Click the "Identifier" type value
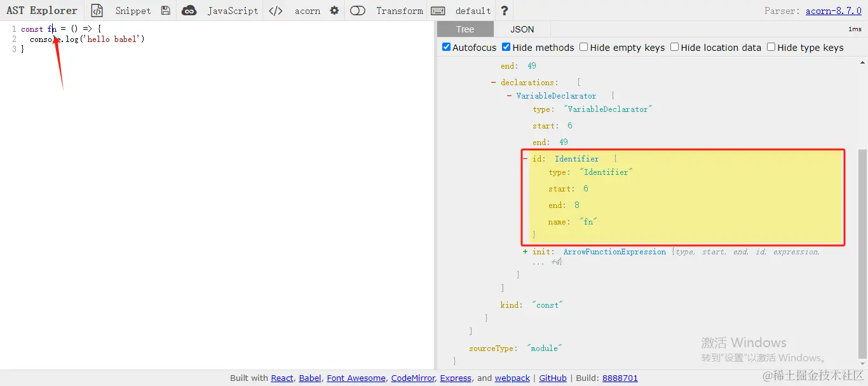This screenshot has height=386, width=868. (606, 172)
